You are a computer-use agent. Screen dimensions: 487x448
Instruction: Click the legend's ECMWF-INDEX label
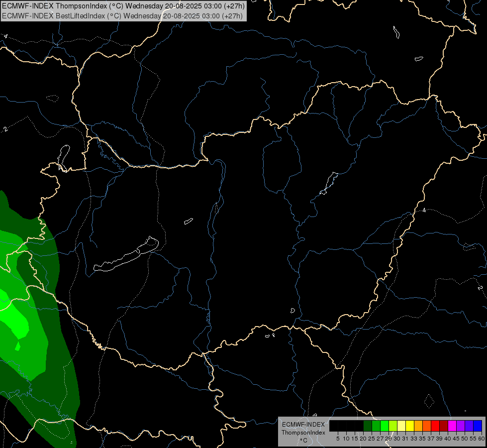point(303,425)
